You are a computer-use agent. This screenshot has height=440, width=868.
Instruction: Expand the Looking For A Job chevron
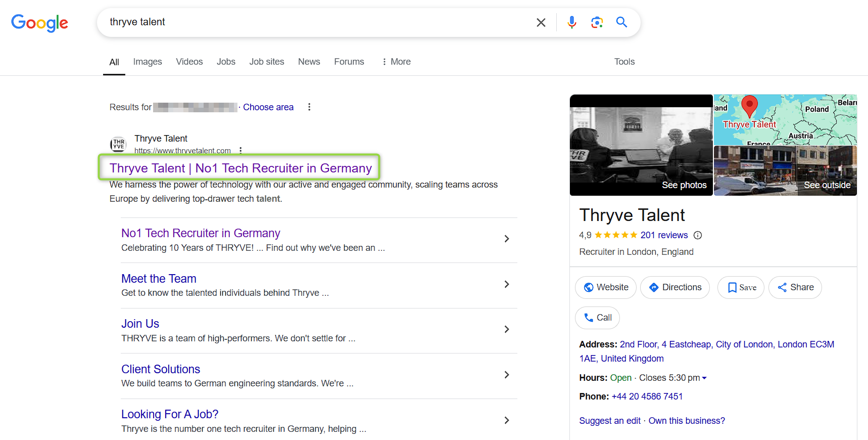click(506, 420)
